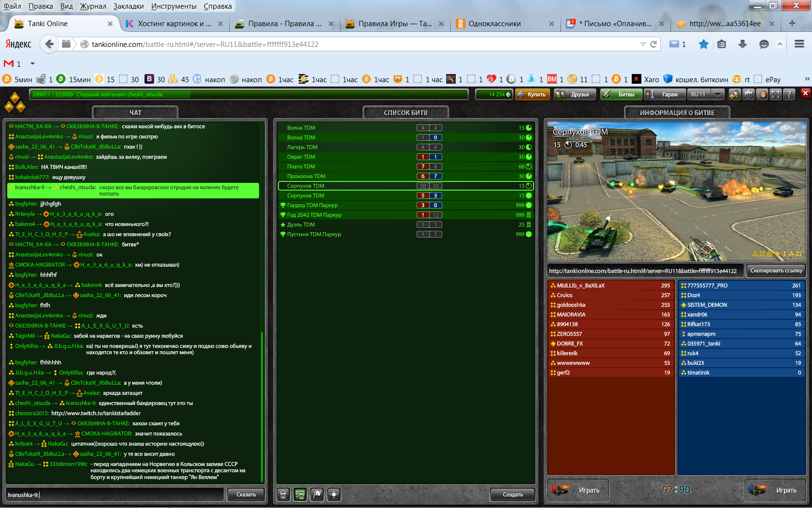812x508 pixels.
Task: Click the Серпухов battle preview image
Action: (677, 192)
